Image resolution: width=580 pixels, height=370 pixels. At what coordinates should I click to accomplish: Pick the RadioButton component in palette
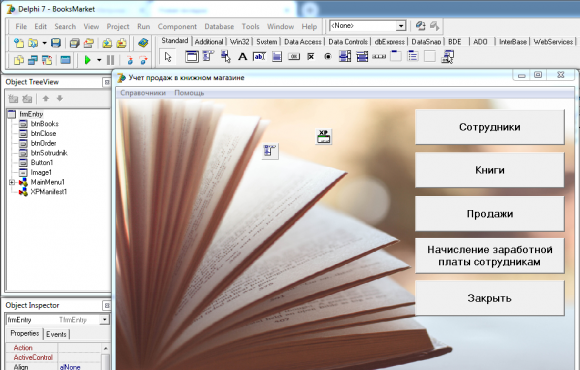tap(328, 57)
